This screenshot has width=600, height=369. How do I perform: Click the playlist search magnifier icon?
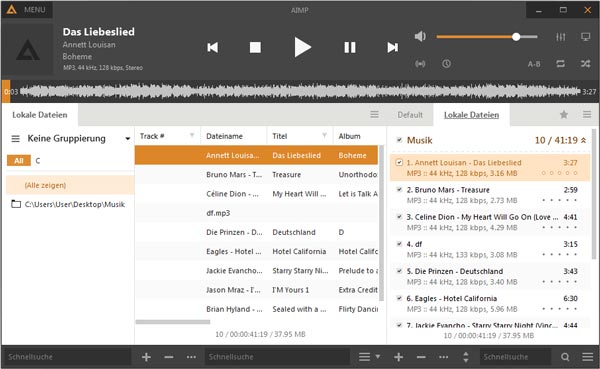click(x=565, y=357)
